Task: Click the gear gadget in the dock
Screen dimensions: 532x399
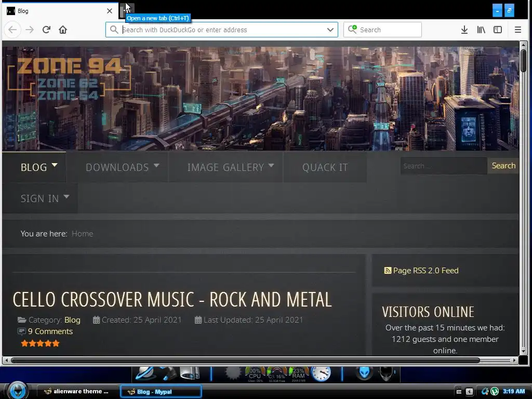Action: pyautogui.click(x=233, y=373)
